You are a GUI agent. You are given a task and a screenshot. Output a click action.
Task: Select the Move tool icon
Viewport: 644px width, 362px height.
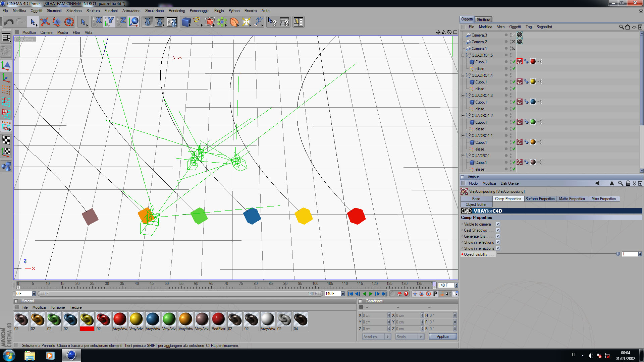point(45,22)
